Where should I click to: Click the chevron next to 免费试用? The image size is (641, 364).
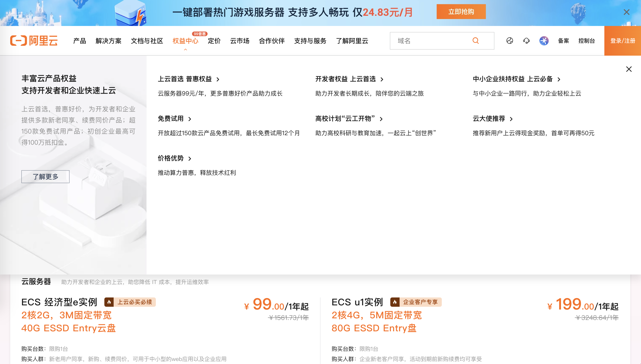click(190, 119)
